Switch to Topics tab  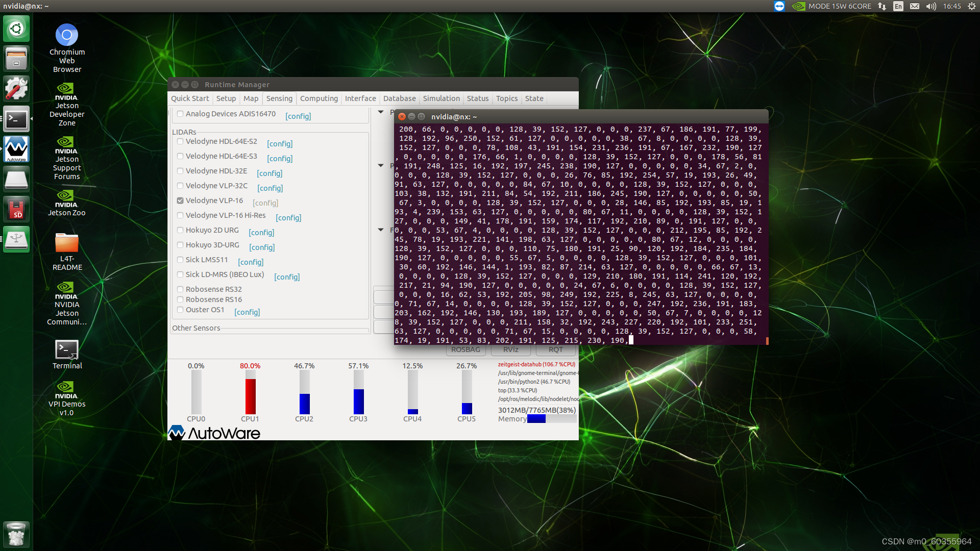[507, 98]
